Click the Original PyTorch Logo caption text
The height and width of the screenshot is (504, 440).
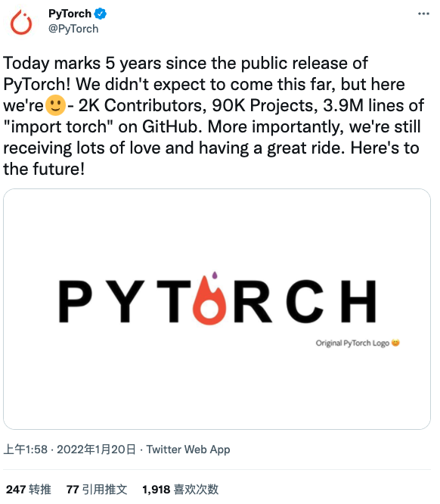(352, 343)
